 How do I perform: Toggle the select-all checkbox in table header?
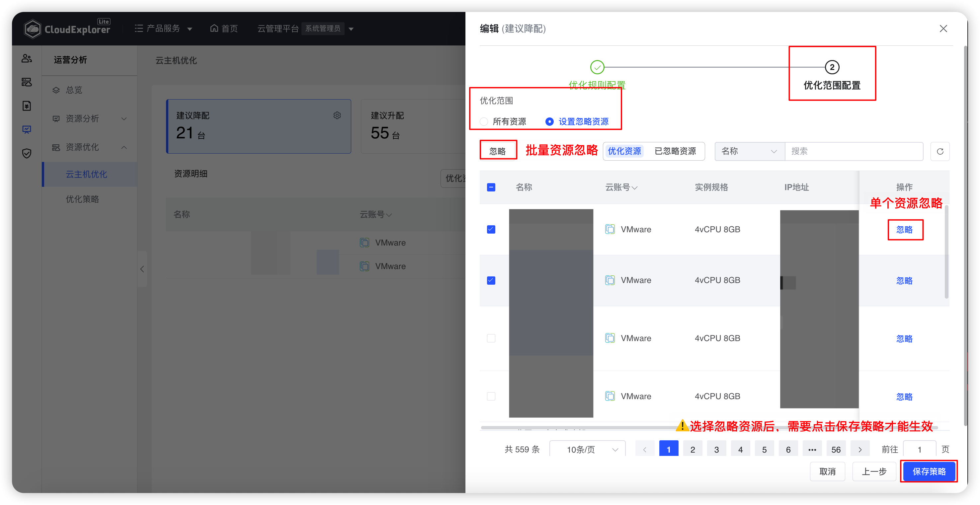[491, 187]
